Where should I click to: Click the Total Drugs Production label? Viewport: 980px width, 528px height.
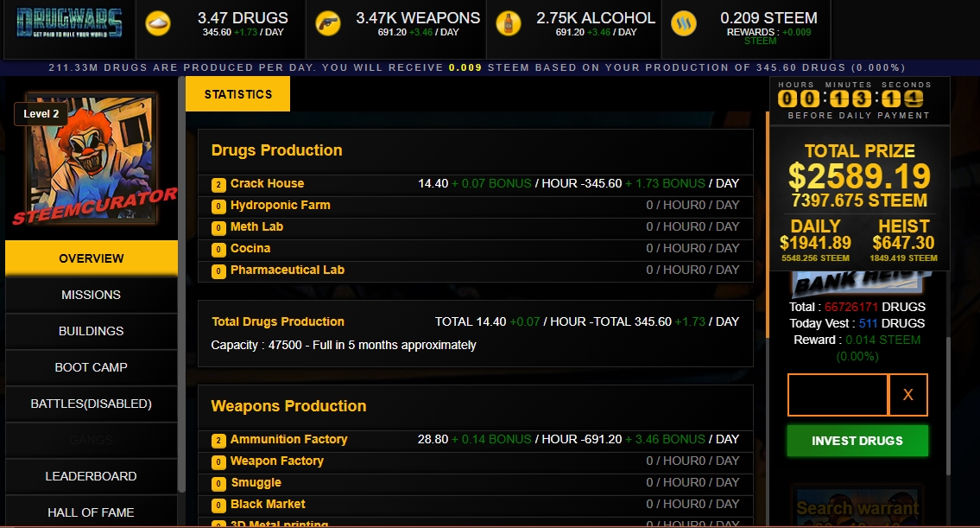pyautogui.click(x=278, y=321)
